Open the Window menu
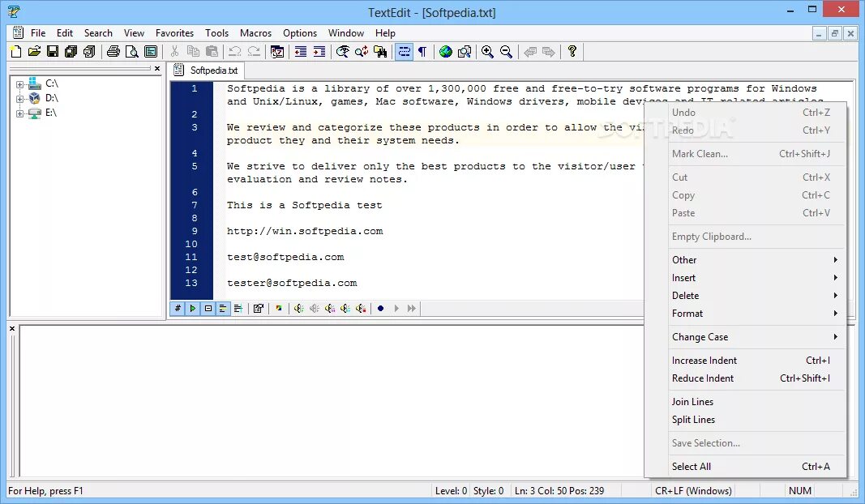This screenshot has height=504, width=865. tap(346, 33)
